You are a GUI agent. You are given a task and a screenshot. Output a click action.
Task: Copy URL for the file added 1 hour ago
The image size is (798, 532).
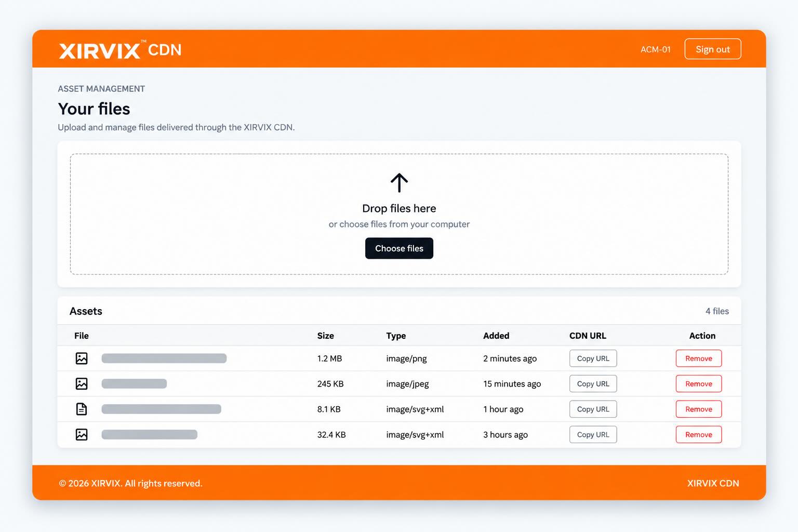click(x=593, y=409)
